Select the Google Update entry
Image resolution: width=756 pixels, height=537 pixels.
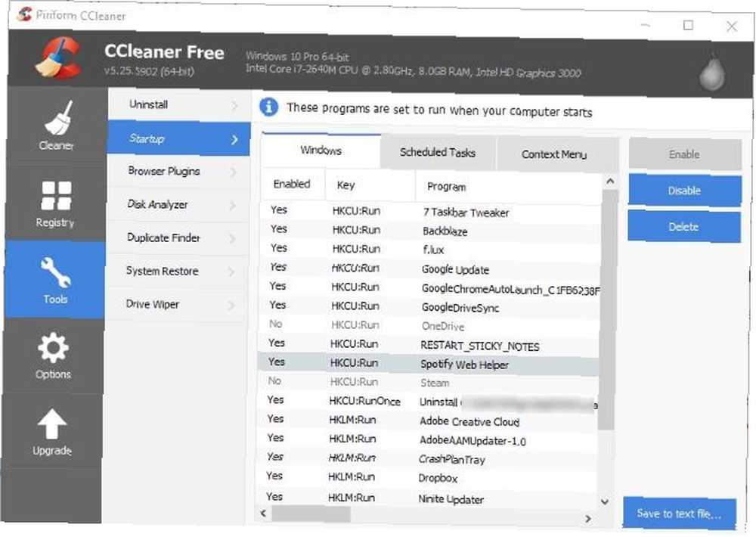[431, 268]
